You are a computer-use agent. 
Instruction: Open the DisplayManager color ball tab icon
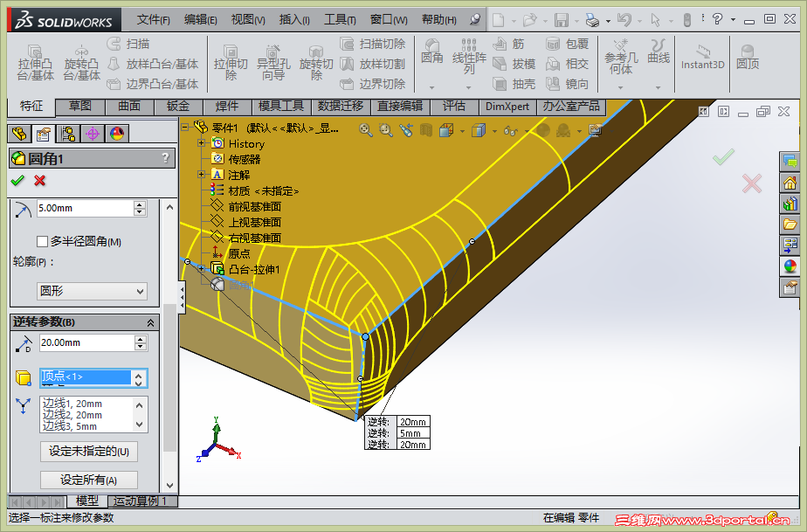[x=117, y=134]
